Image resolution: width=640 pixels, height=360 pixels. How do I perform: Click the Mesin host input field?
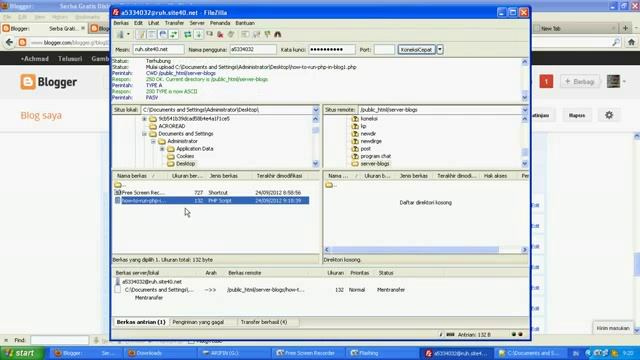click(x=158, y=49)
